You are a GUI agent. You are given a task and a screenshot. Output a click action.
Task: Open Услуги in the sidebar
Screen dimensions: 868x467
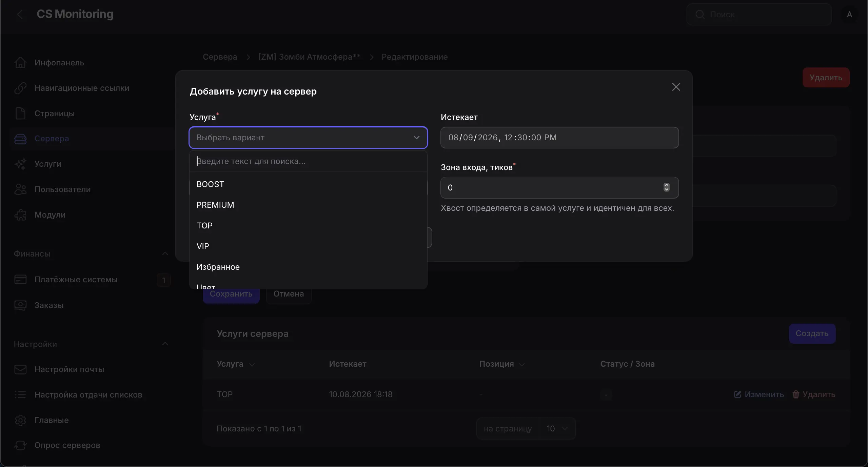(92, 164)
